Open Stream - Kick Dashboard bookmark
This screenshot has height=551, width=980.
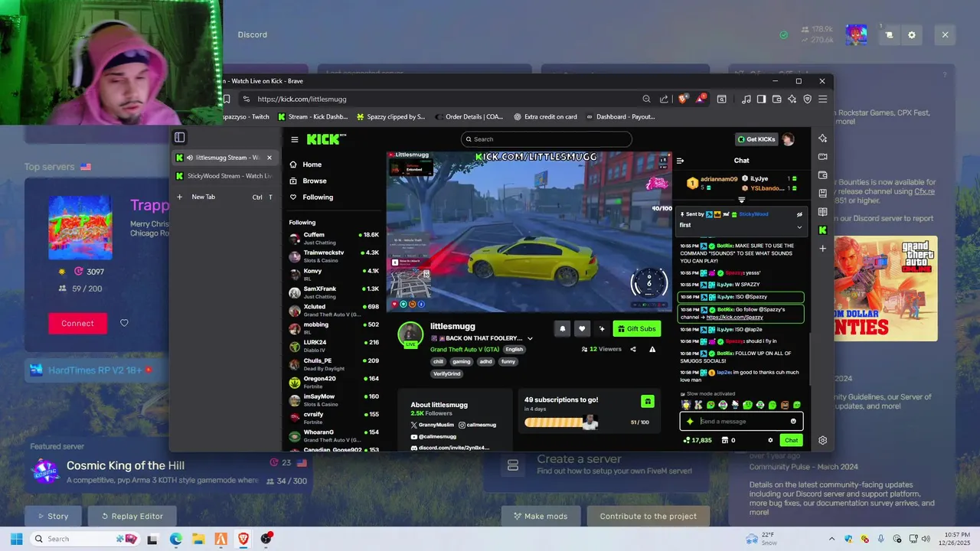[312, 117]
